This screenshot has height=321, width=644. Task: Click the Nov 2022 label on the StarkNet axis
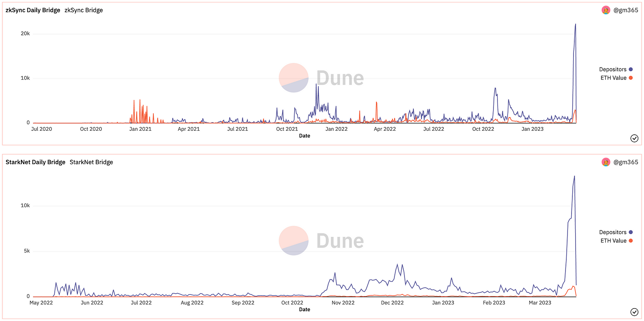343,303
